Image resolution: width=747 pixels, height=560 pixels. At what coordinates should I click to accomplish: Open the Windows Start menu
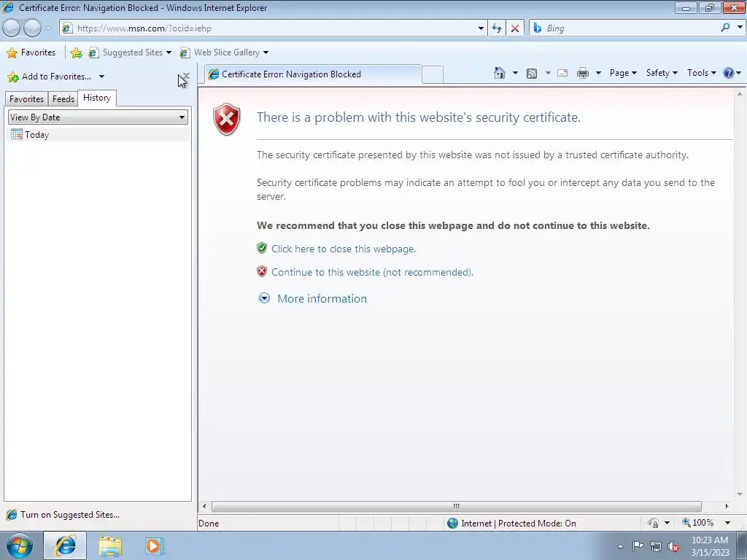coord(20,545)
